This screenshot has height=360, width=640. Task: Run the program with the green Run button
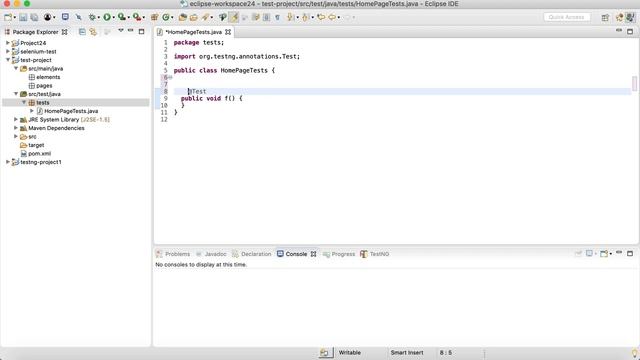pos(107,17)
